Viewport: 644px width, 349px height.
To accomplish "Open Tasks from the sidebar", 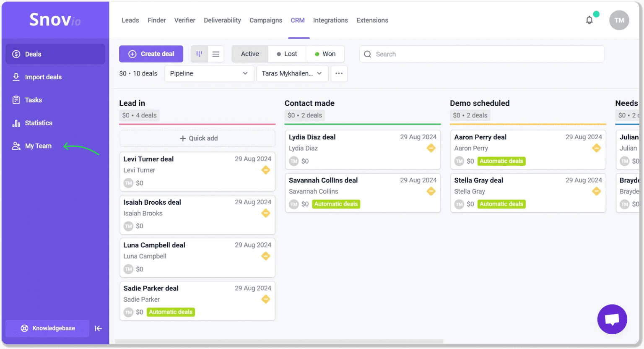I will point(34,100).
